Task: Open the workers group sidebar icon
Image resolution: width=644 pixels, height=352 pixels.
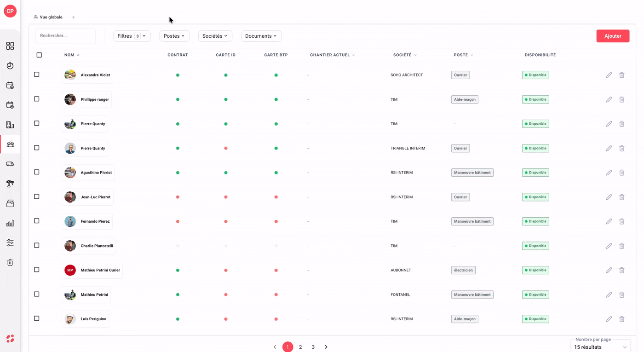Action: [x=10, y=144]
